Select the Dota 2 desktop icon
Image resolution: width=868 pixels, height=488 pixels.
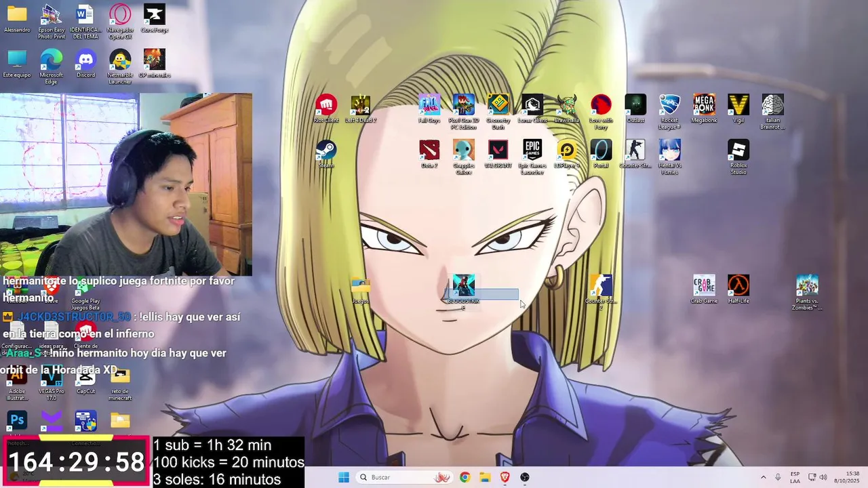pos(429,154)
